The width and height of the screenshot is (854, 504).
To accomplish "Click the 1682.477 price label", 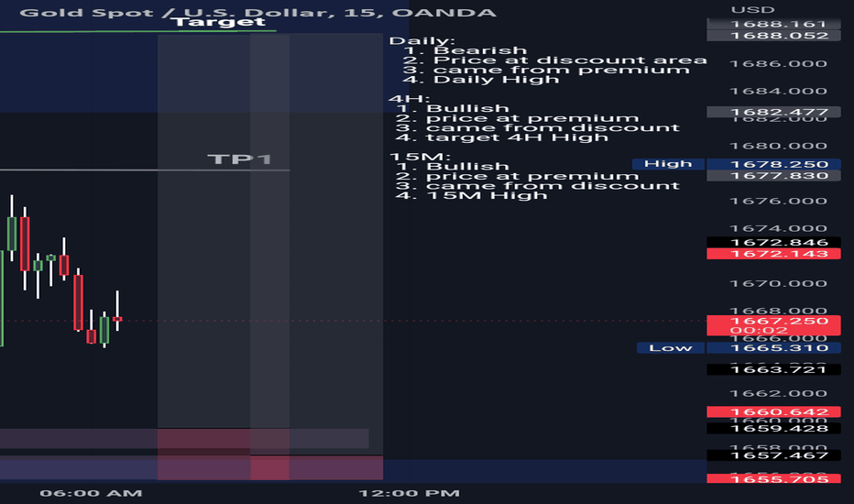I will click(x=773, y=112).
